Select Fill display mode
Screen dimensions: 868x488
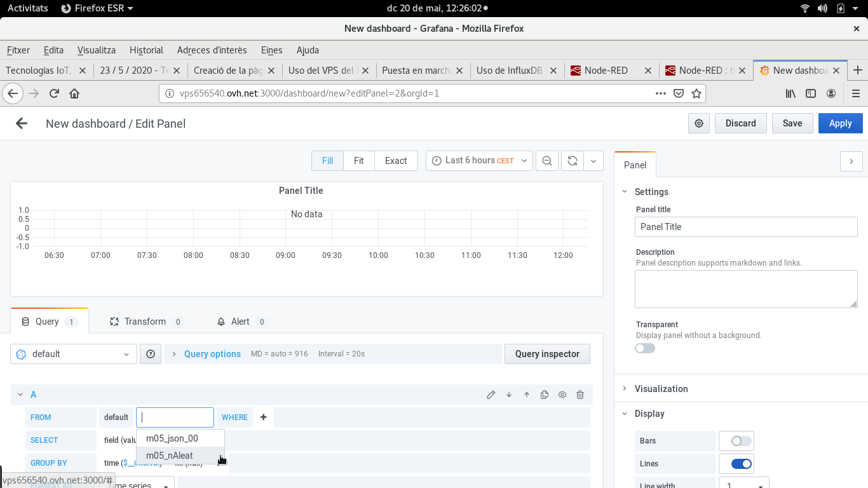327,161
